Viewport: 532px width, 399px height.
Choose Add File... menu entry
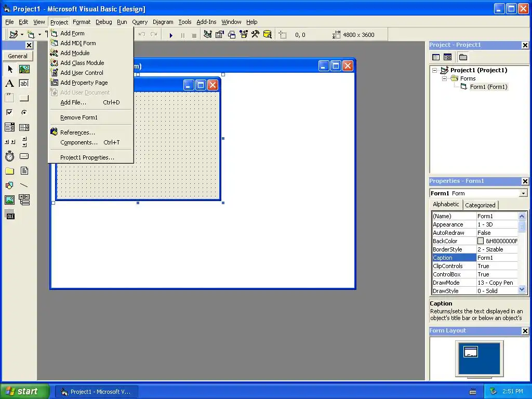91,102
